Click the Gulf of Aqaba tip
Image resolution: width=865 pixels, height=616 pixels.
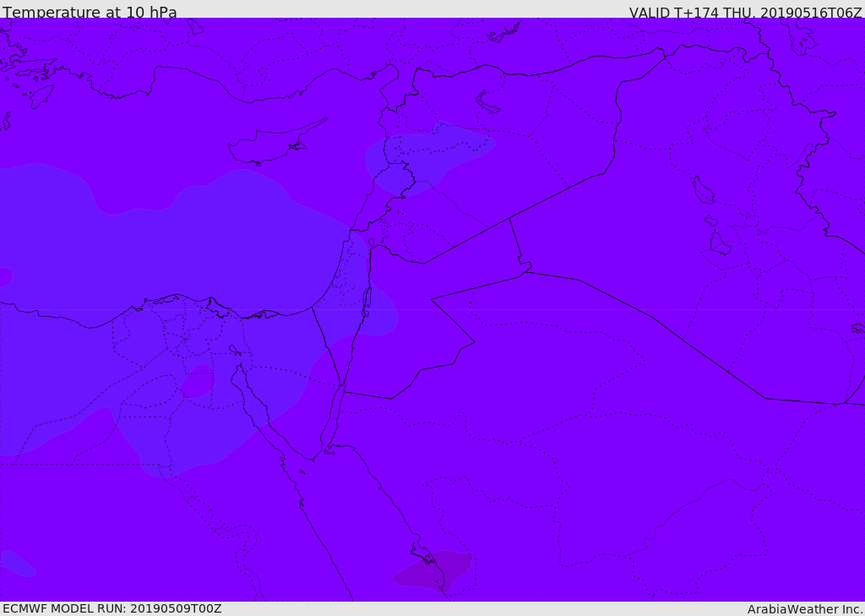click(x=341, y=390)
